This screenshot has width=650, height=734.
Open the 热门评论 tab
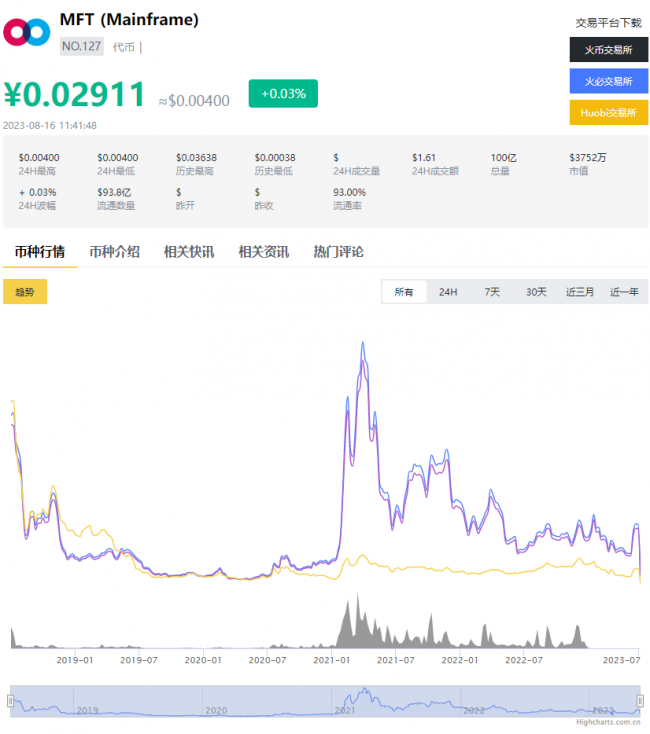coord(338,252)
